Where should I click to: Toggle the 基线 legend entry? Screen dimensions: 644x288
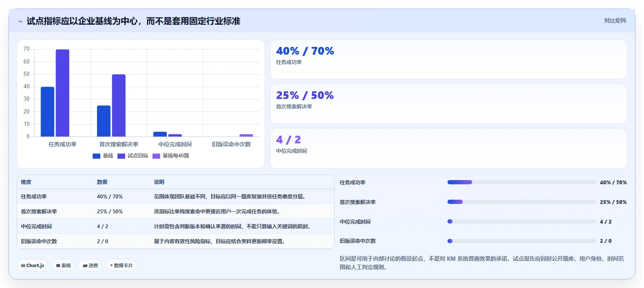(x=103, y=156)
